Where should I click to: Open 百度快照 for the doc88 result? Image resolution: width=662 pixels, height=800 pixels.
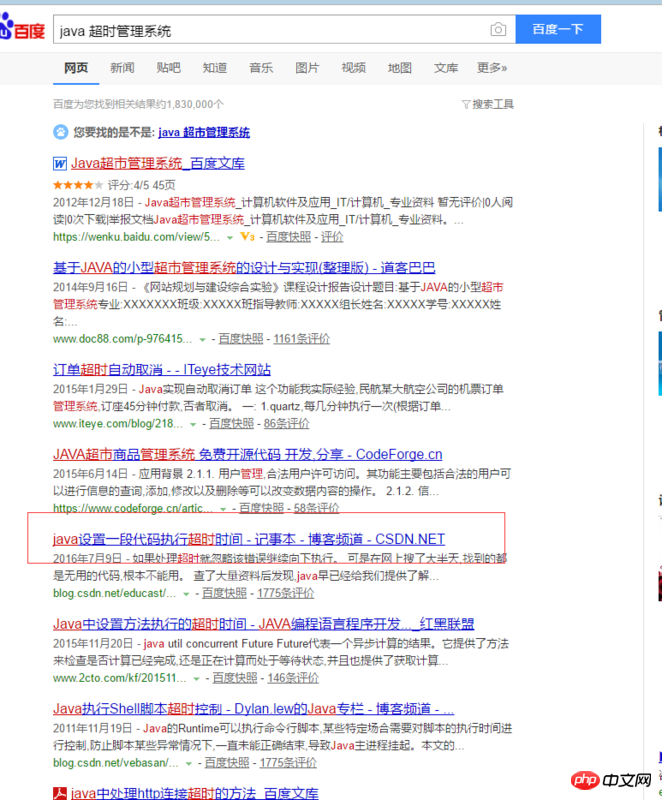pos(241,339)
